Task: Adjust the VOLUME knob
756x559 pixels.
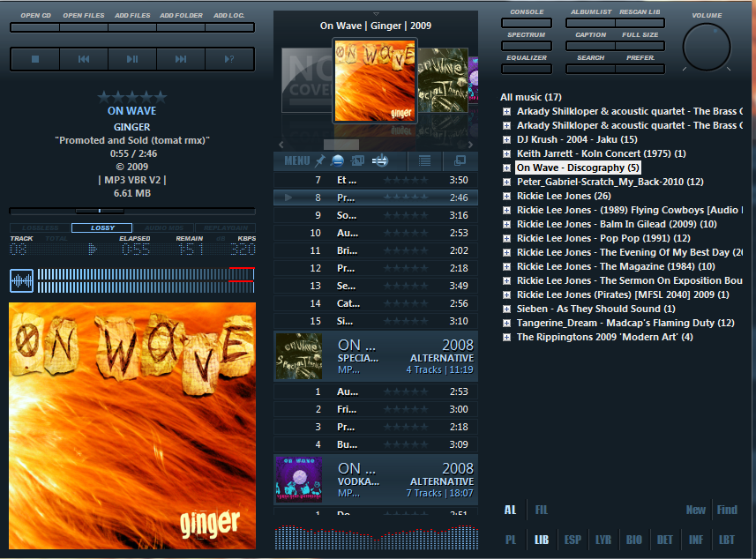Action: (707, 48)
